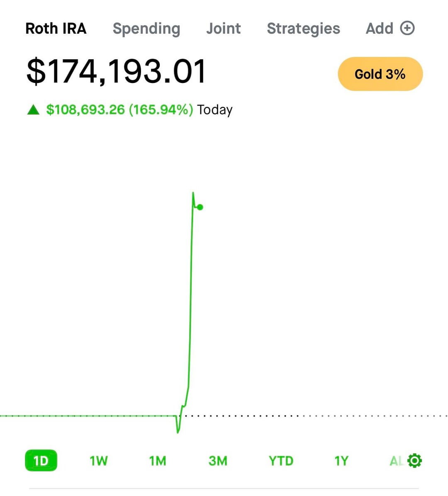Screen dimensions: 448x496
Task: Switch chart range to 1W
Action: [99, 461]
